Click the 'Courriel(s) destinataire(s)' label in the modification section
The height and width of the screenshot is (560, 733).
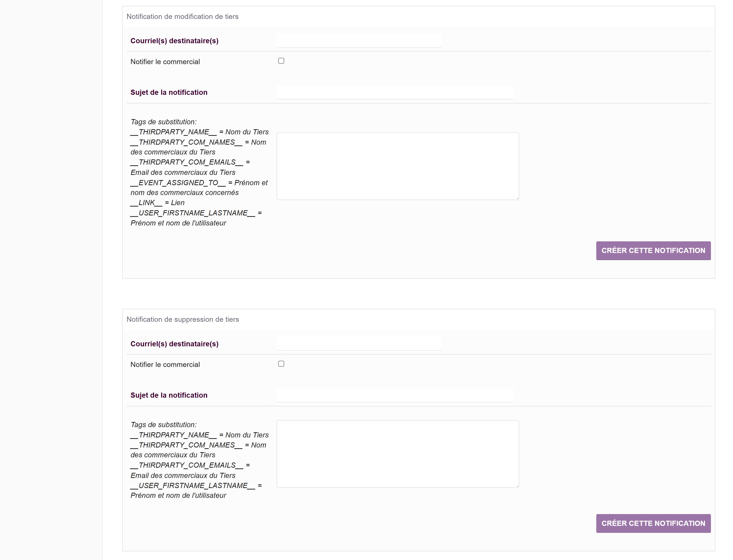pos(174,41)
